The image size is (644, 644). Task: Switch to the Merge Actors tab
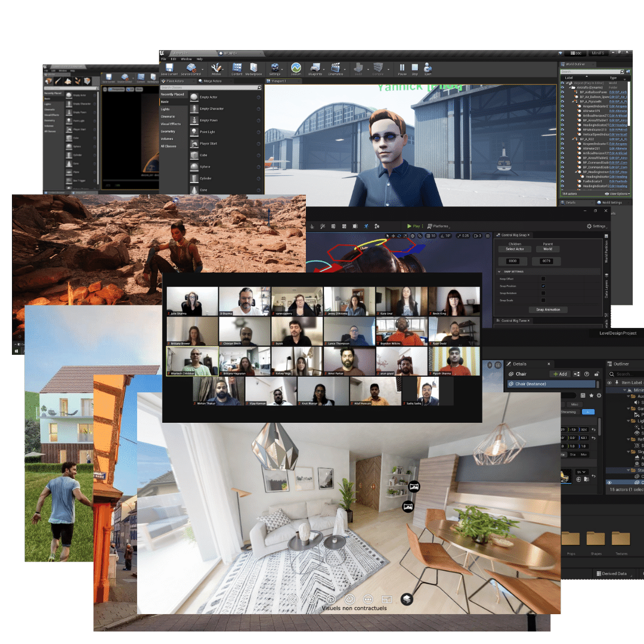coord(212,81)
